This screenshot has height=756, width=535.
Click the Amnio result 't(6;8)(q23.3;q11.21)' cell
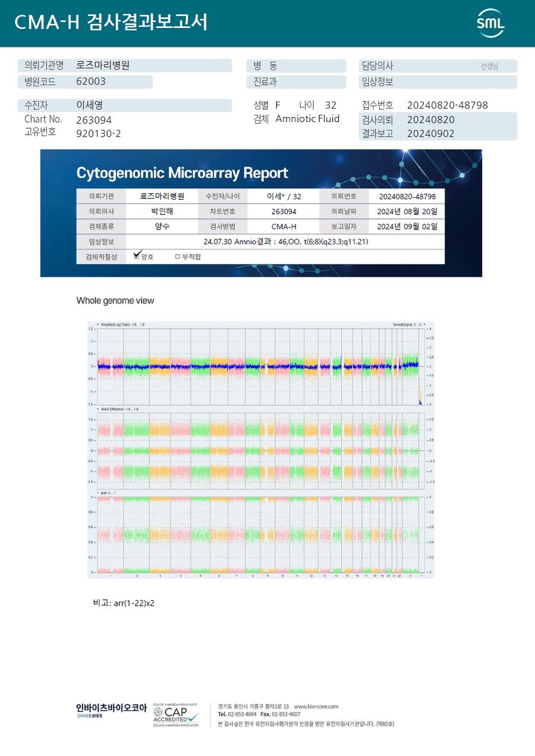tap(285, 242)
